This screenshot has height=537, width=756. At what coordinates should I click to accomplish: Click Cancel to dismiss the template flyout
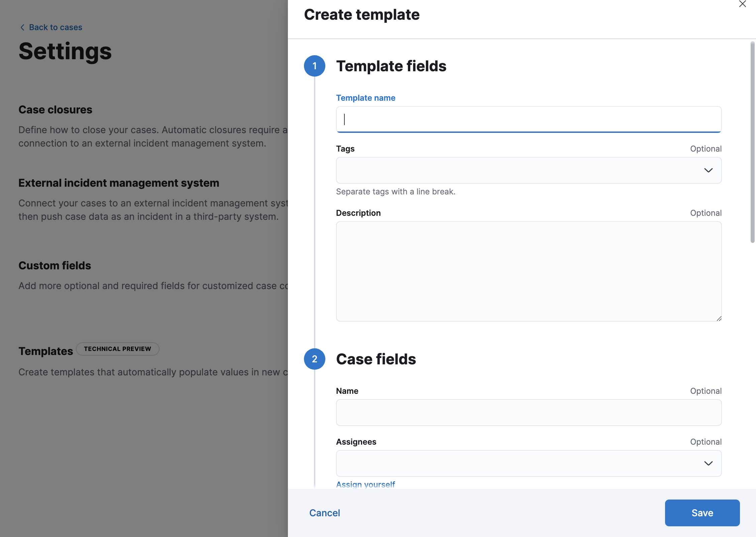pyautogui.click(x=324, y=513)
